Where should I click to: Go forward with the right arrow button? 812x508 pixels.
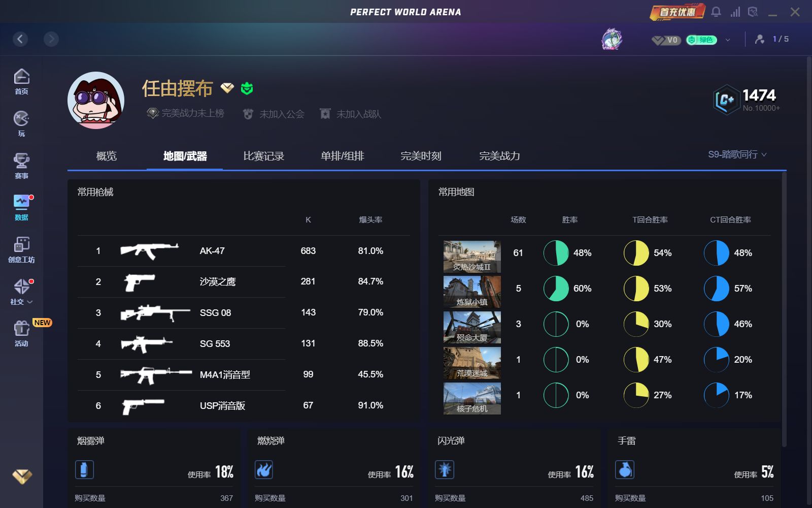(x=51, y=39)
